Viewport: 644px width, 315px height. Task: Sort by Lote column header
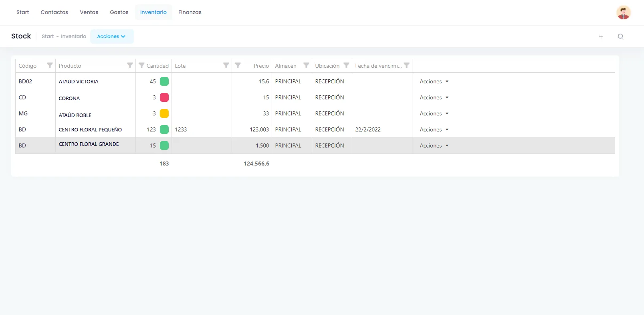click(x=180, y=66)
